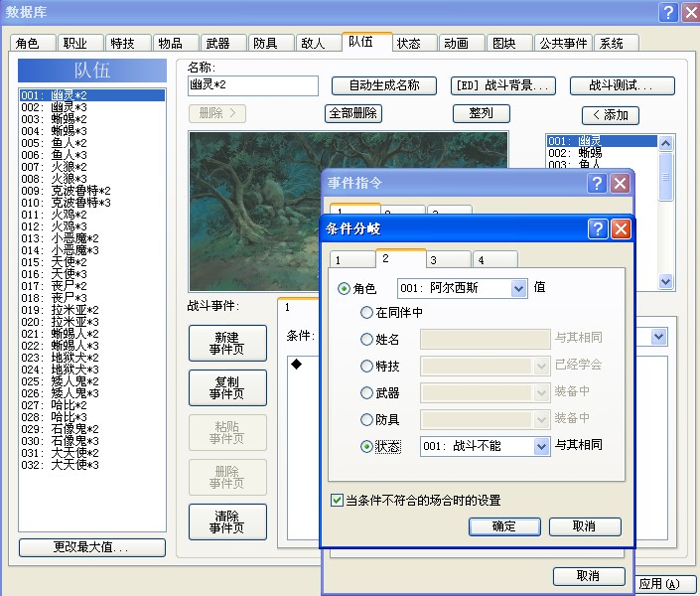
Task: Click the disabled 姓名 text field
Action: tap(486, 340)
